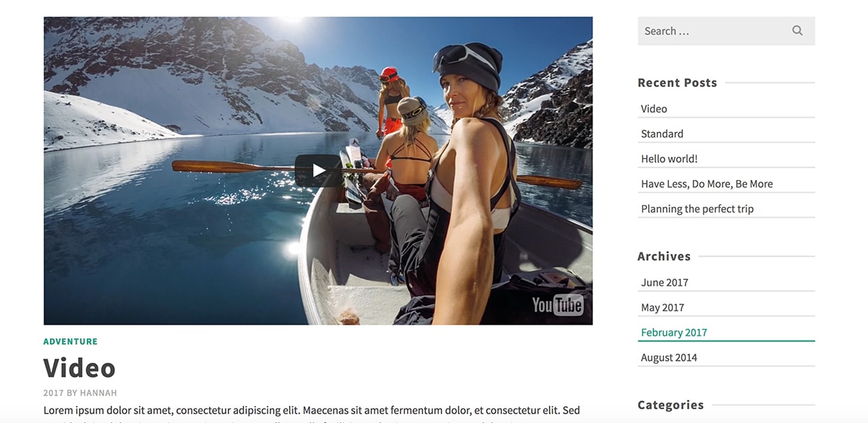Open Planning the perfect trip post

[697, 209]
